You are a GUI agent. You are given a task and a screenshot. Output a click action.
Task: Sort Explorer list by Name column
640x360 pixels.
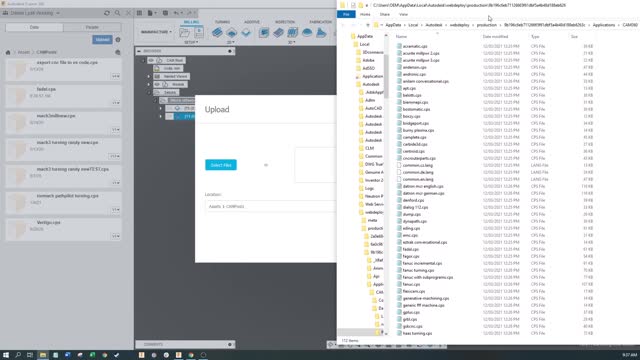[402, 37]
